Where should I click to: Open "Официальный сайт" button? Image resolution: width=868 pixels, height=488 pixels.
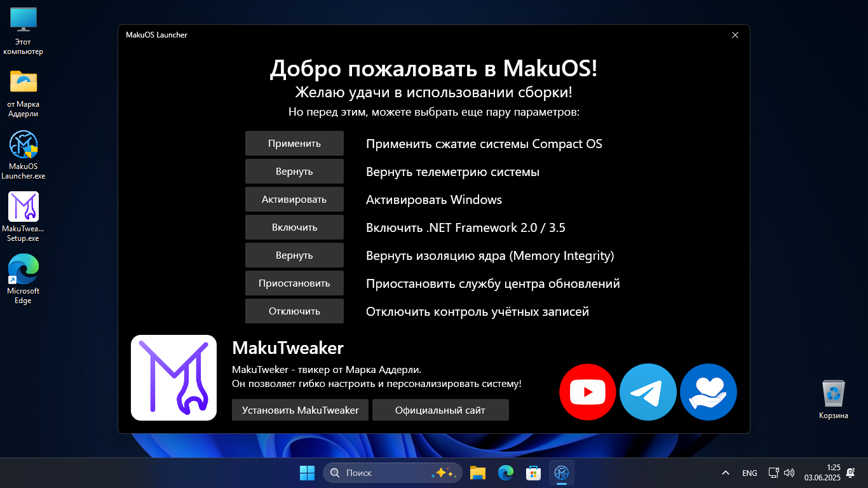point(440,410)
